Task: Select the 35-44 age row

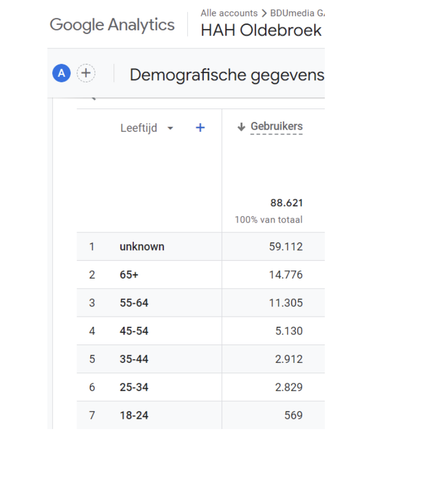Action: pos(201,359)
